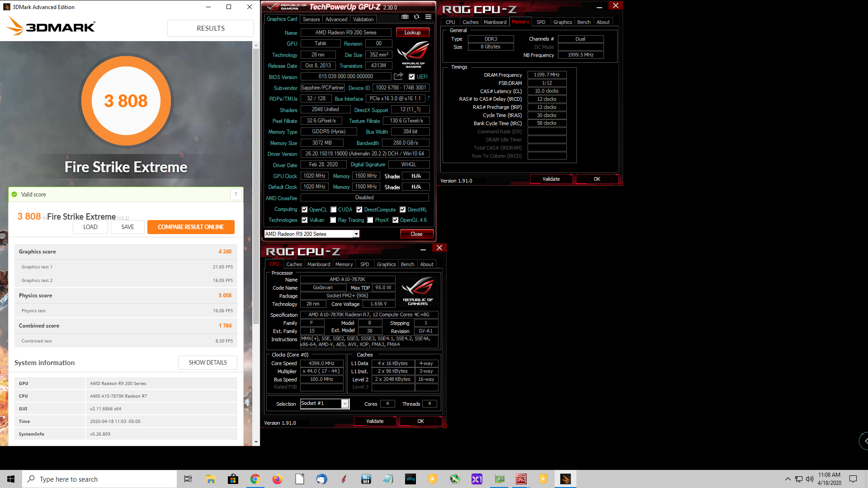Screen dimensions: 868x488
Task: Click the network icon in system tray
Action: point(798,479)
